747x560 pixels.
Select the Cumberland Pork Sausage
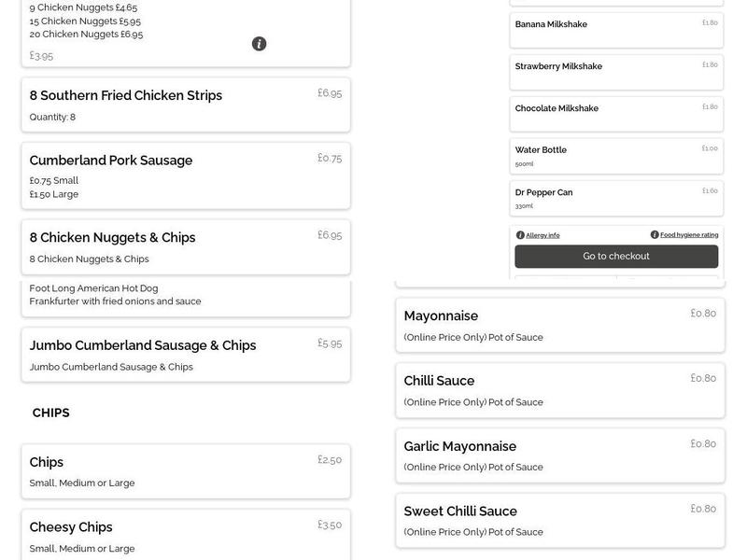click(x=186, y=174)
